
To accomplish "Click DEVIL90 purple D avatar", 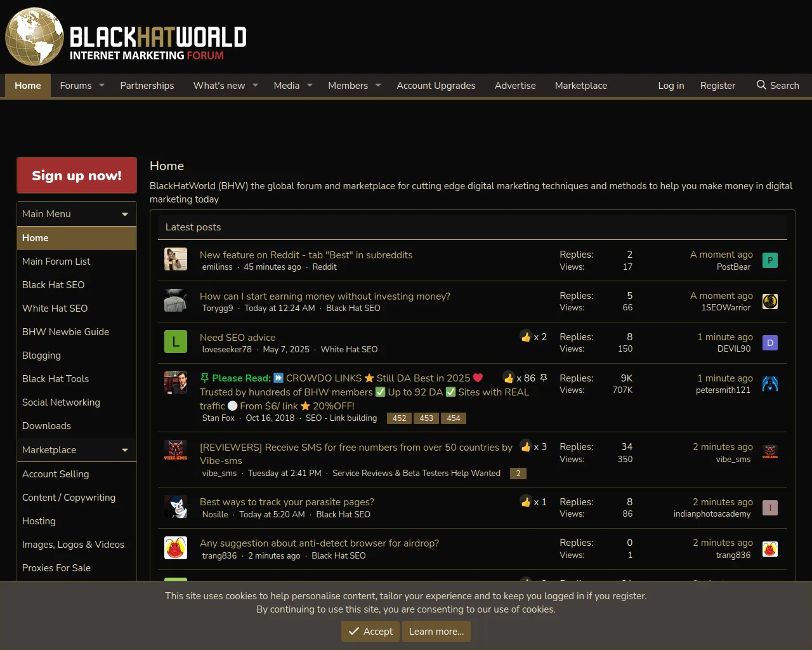I will (x=770, y=343).
